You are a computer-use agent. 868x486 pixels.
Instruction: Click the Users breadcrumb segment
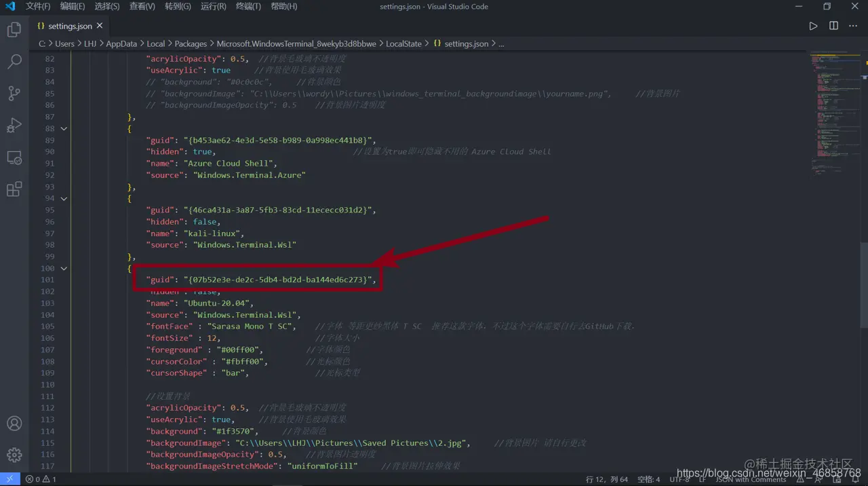tap(65, 43)
